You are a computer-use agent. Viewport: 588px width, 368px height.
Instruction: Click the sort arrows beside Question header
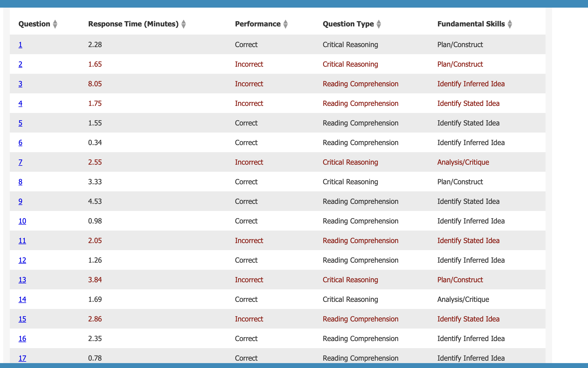click(55, 24)
